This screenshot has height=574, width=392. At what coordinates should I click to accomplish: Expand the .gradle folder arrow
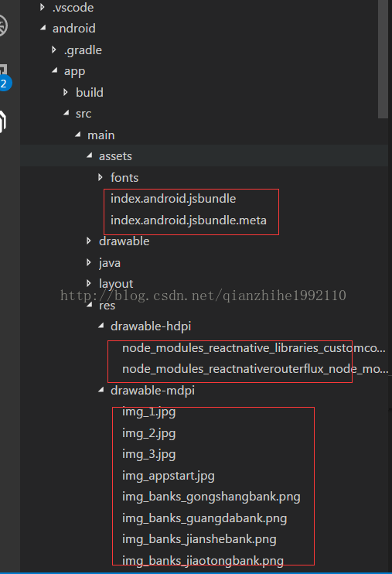click(x=54, y=50)
